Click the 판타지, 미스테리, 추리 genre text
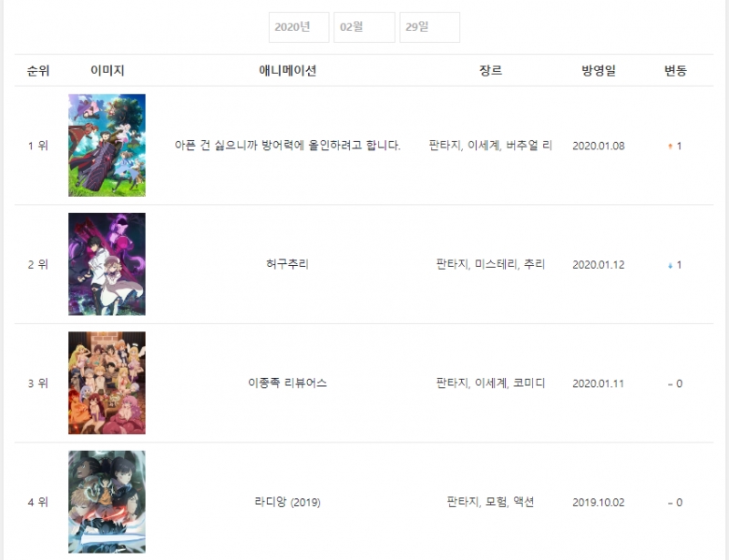Viewport: 729px width, 560px height. (490, 264)
